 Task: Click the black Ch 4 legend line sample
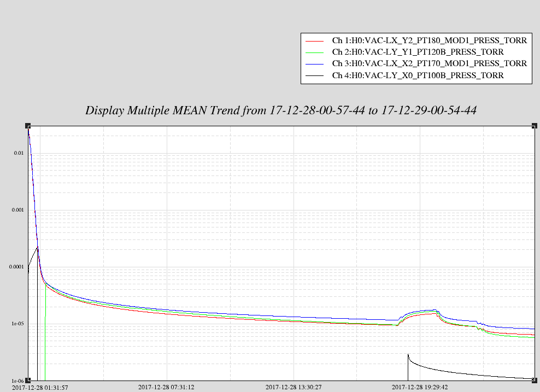[x=314, y=75]
